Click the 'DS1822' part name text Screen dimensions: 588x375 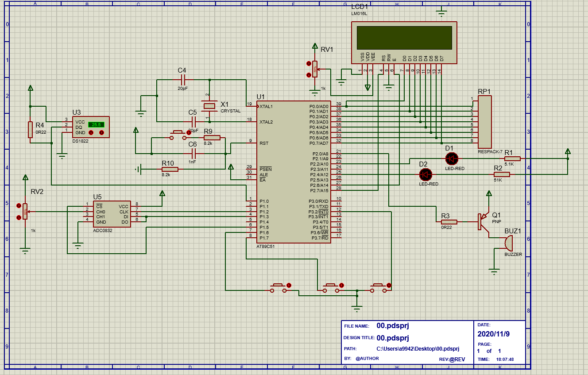click(x=80, y=142)
